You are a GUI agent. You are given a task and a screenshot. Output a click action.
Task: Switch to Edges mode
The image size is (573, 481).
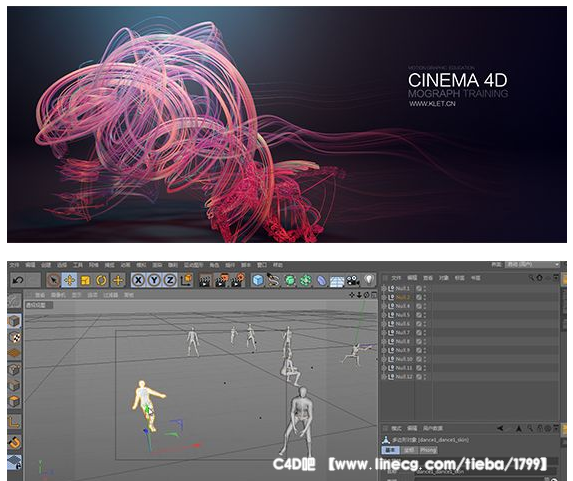[x=14, y=386]
